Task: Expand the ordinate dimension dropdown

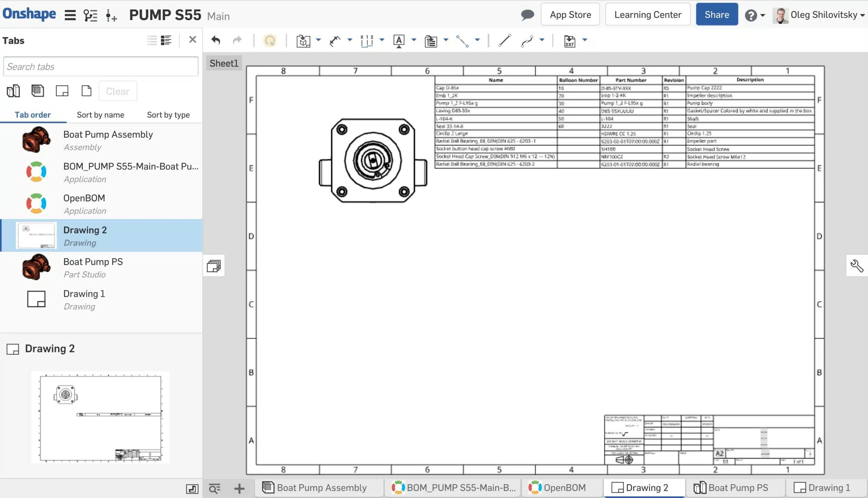Action: tap(382, 40)
